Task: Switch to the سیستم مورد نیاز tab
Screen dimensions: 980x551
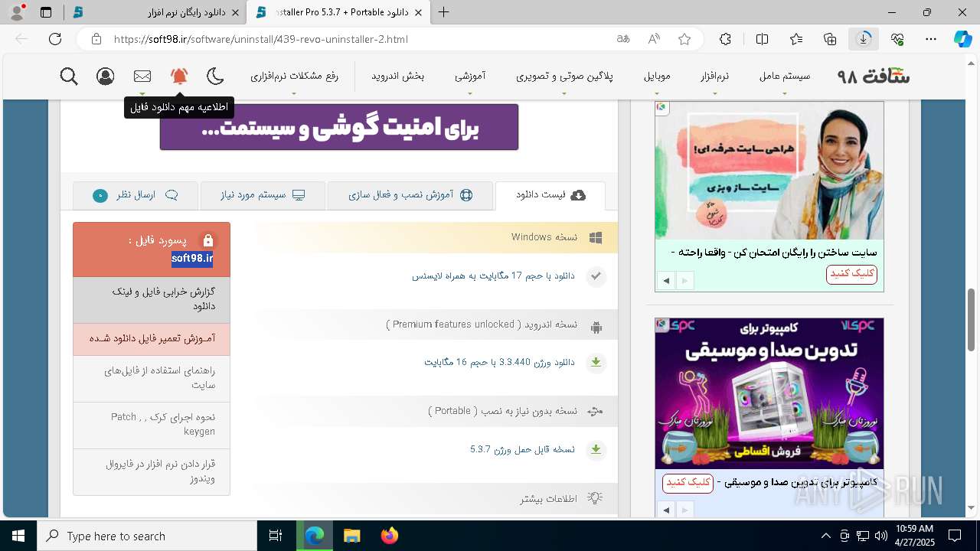Action: [263, 195]
